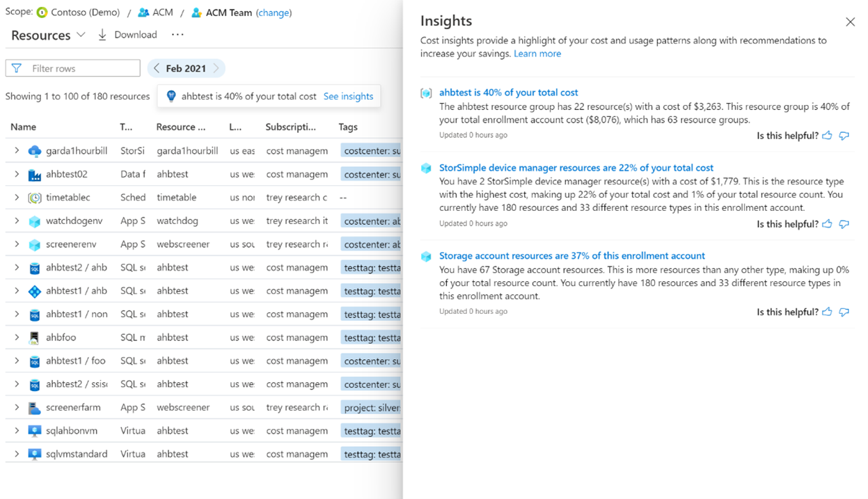This screenshot has width=868, height=499.
Task: Click the ahbtest1 / ahb diamond icon
Action: click(x=35, y=291)
